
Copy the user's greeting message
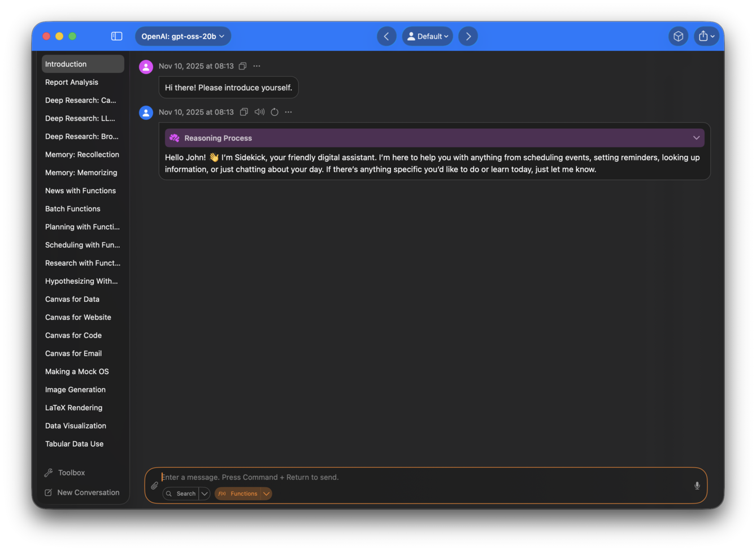pos(242,66)
